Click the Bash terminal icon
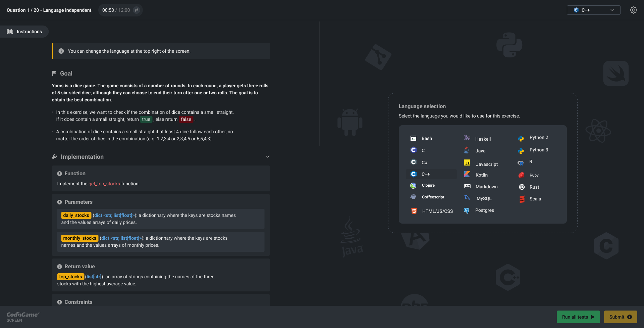 point(413,138)
